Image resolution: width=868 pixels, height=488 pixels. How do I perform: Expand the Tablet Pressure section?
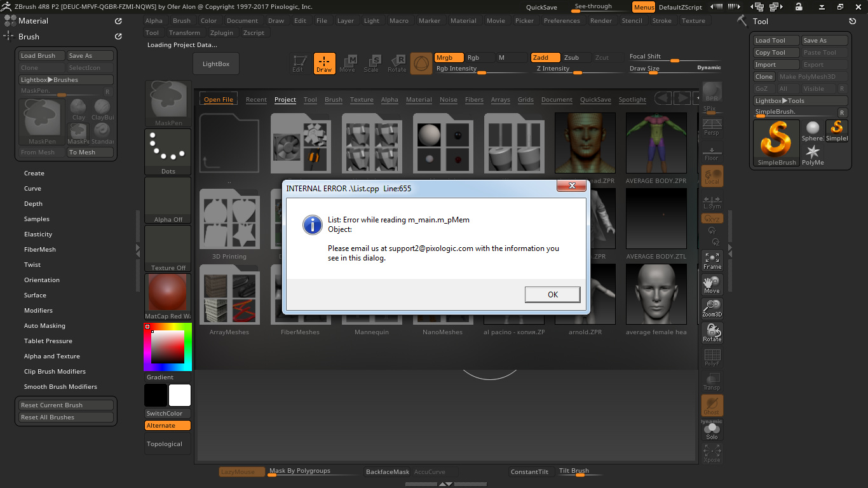point(48,341)
